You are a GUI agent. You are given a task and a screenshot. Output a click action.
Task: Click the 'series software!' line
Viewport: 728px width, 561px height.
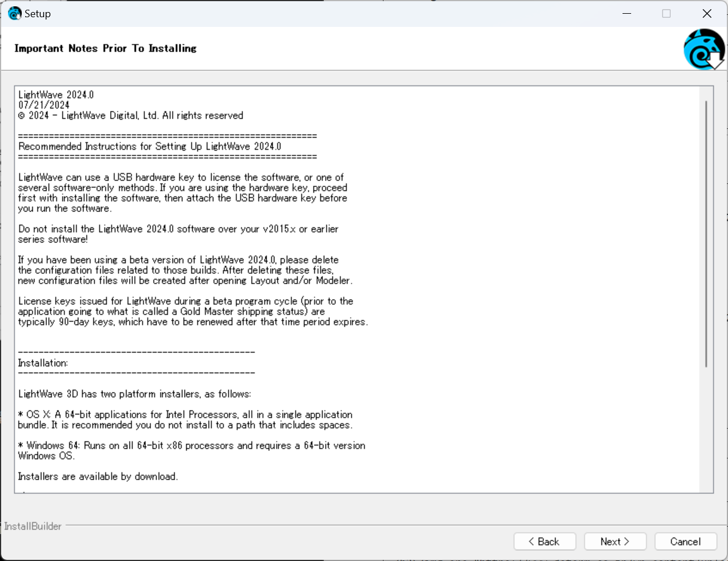[x=53, y=239]
